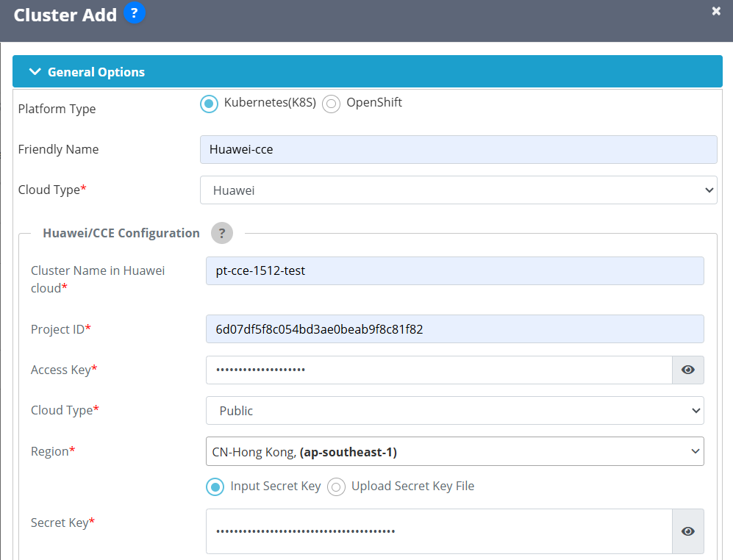The image size is (733, 560).
Task: Open the Cloud Type Huawei dropdown
Action: [458, 190]
